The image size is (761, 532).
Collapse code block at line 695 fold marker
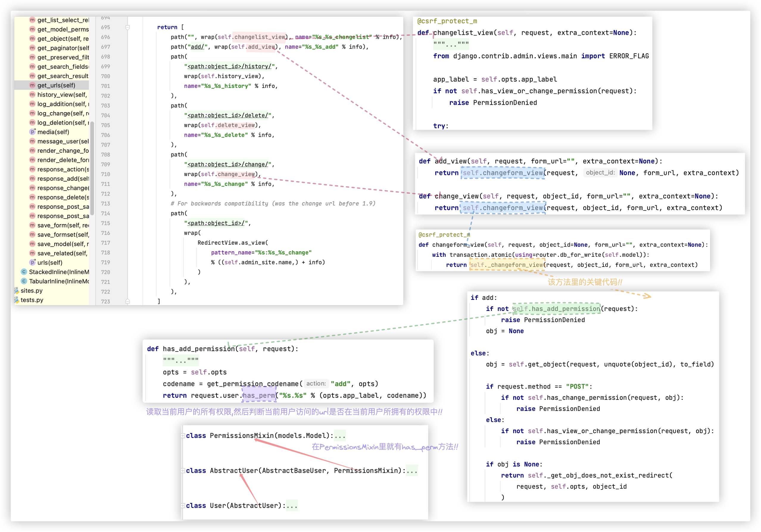click(x=128, y=27)
